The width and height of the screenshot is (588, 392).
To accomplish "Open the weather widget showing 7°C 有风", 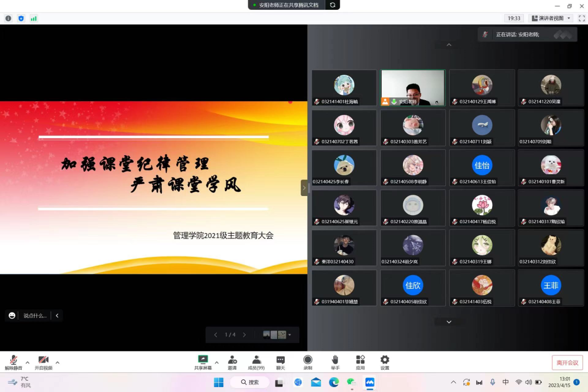I will [20, 382].
